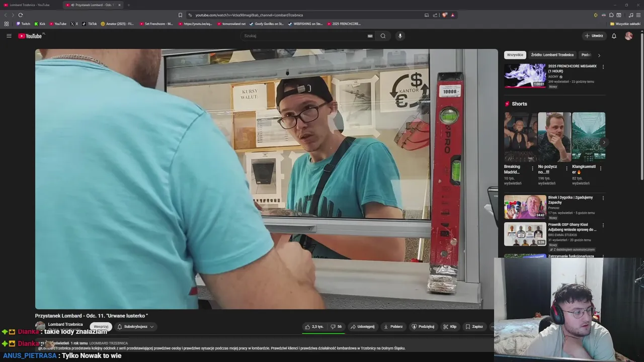Screen dimensions: 644x362
Task: Open a new browser tab with plus icon
Action: [128, 5]
